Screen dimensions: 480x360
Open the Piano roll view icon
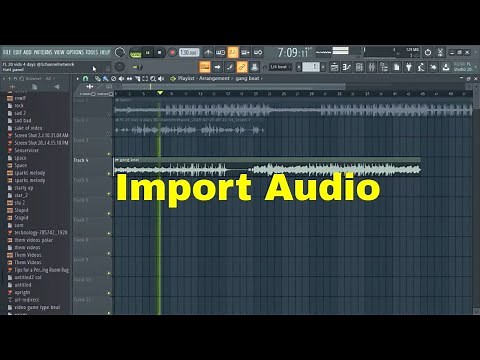pos(347,67)
